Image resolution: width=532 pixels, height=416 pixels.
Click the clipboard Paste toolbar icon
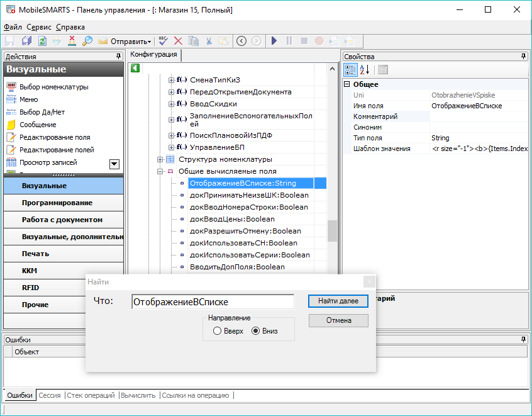[224, 41]
